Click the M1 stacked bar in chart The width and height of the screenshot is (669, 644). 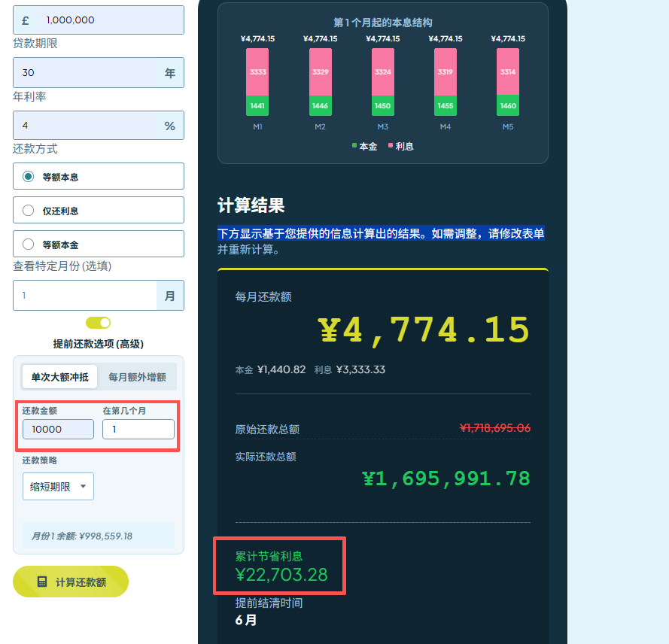tap(257, 79)
